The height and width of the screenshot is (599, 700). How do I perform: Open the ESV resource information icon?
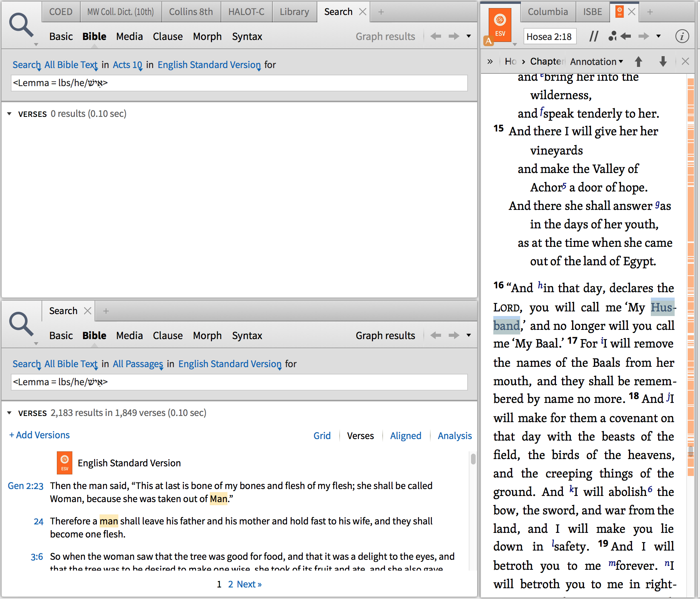click(x=682, y=37)
